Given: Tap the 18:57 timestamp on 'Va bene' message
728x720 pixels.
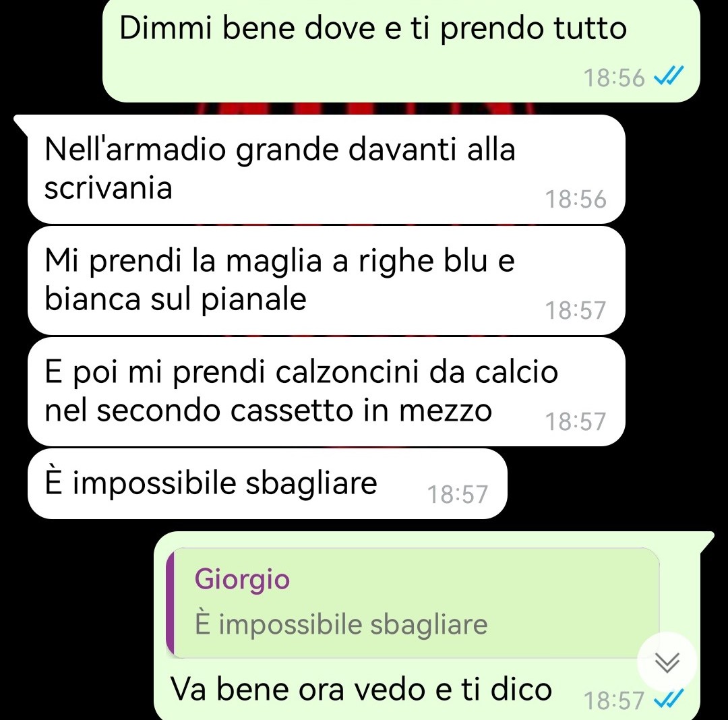Looking at the screenshot, I should point(614,700).
